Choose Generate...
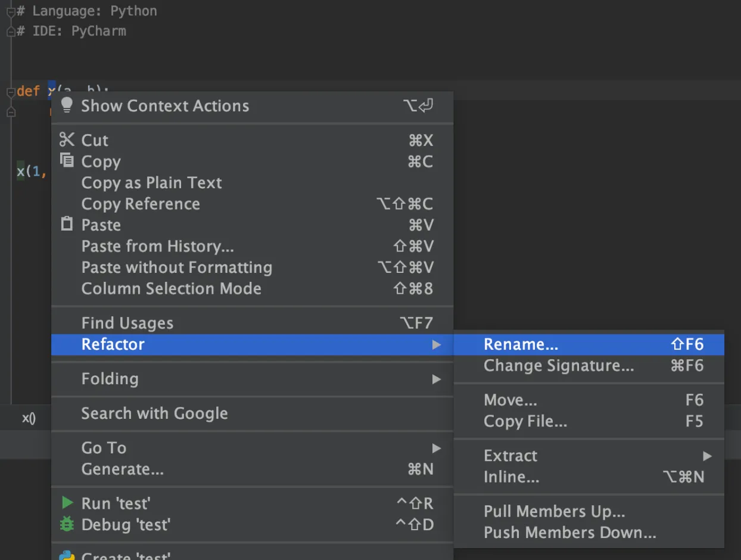Screen dimensions: 741x560 (253, 469)
